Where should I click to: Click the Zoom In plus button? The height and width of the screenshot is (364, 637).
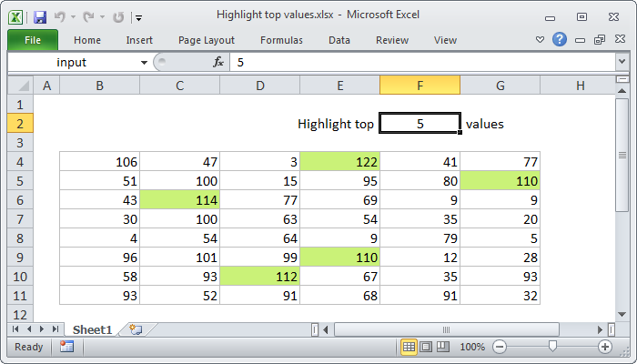604,347
